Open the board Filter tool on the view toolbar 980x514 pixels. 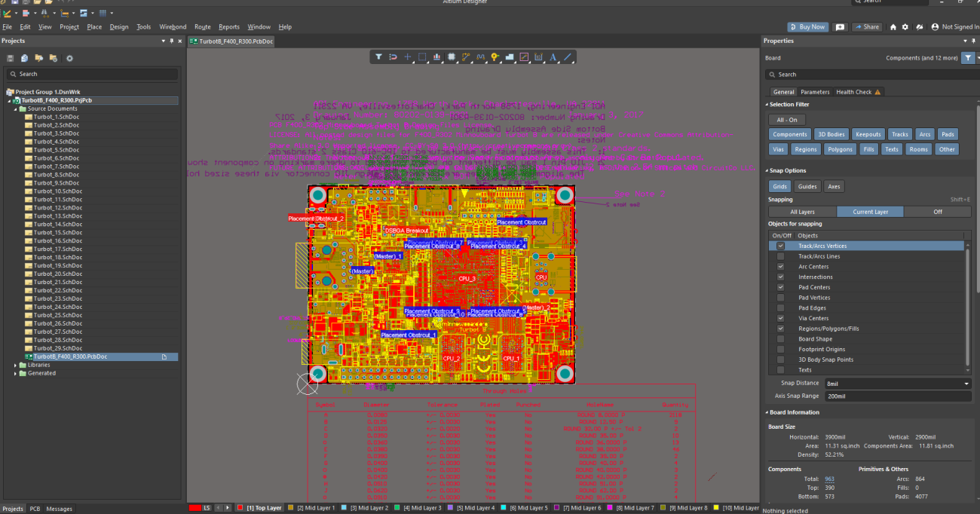(379, 57)
